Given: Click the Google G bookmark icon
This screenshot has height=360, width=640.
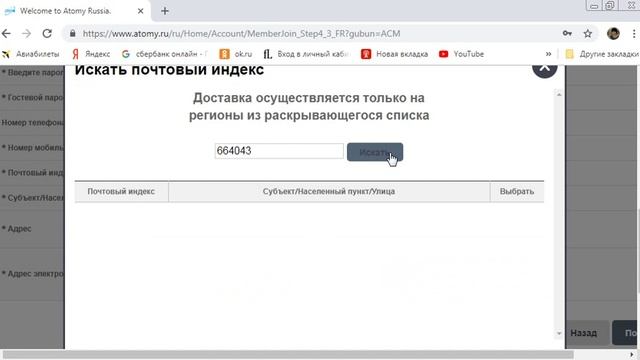Looking at the screenshot, I should 126,54.
